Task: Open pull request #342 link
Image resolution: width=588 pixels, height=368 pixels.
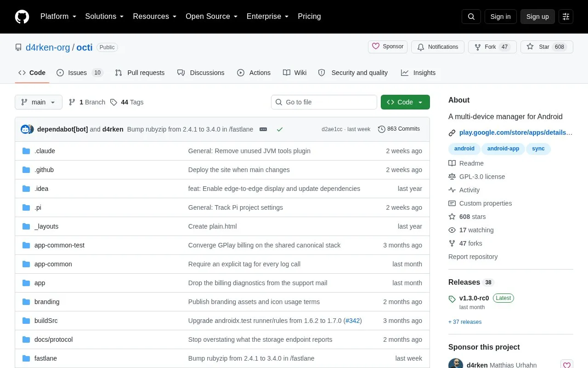Action: tap(352, 321)
